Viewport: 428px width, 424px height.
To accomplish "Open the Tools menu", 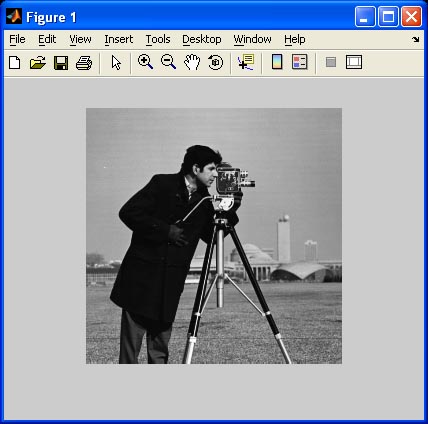I will point(158,39).
